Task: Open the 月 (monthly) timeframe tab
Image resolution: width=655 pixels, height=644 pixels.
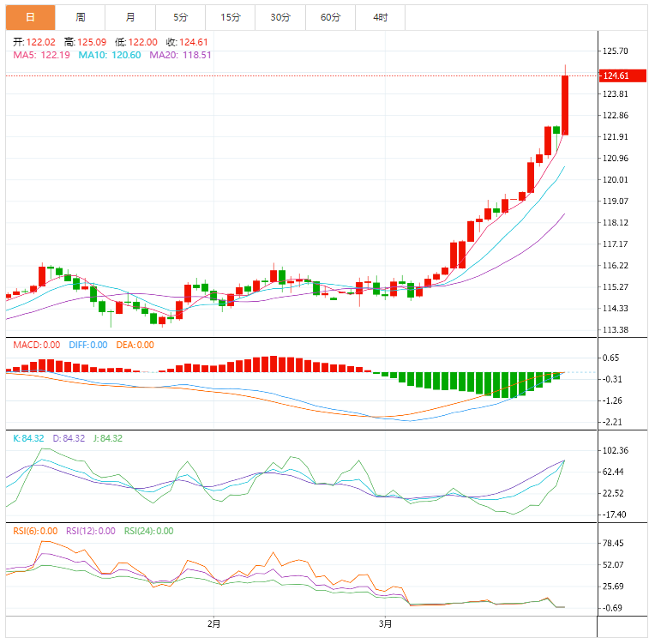Action: pos(129,17)
